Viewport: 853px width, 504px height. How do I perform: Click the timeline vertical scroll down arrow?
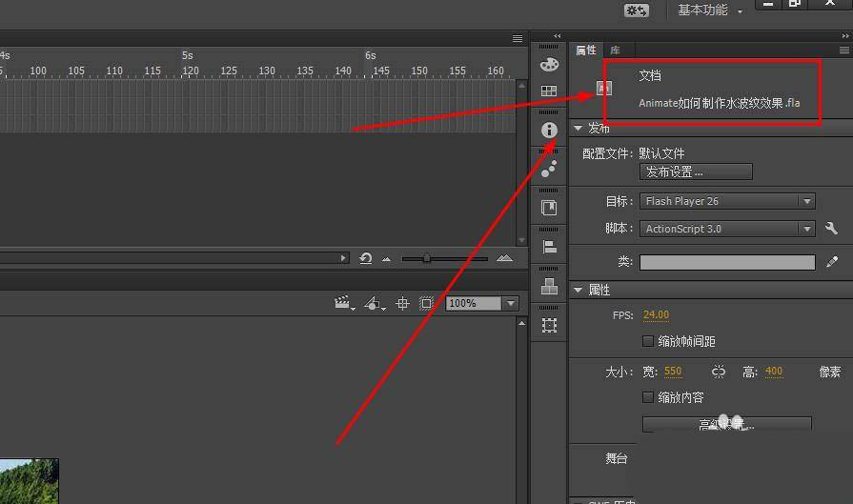[x=521, y=240]
